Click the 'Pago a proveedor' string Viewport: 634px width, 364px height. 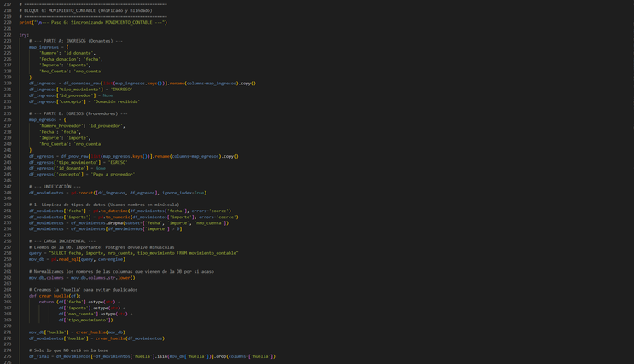113,174
